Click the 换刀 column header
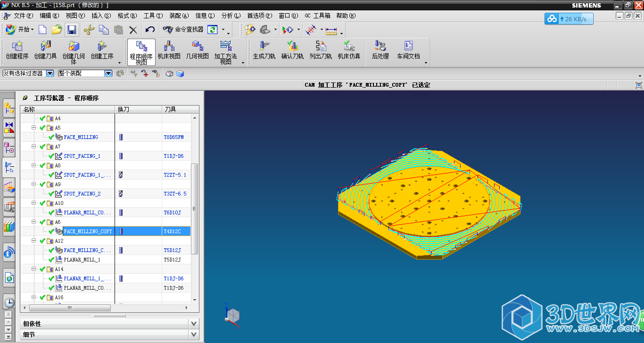 [x=139, y=109]
